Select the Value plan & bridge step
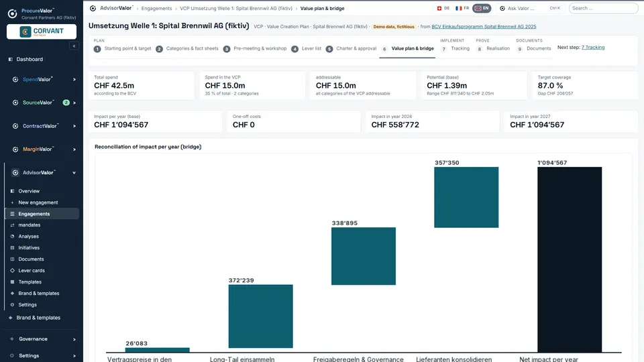Image resolution: width=644 pixels, height=362 pixels. (x=407, y=49)
